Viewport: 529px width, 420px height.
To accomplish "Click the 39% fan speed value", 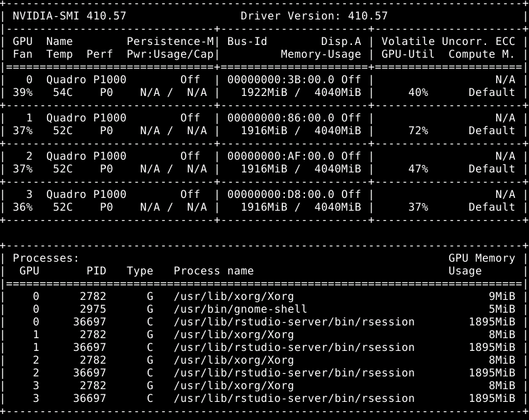I will pyautogui.click(x=23, y=93).
